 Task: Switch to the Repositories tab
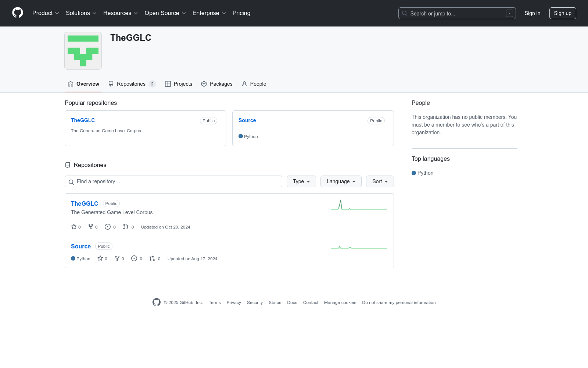132,84
